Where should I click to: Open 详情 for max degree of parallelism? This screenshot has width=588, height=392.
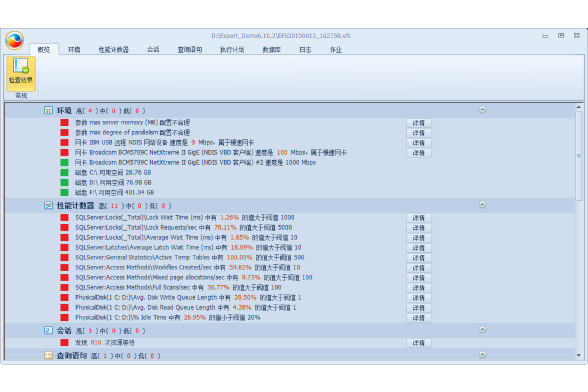coord(418,133)
